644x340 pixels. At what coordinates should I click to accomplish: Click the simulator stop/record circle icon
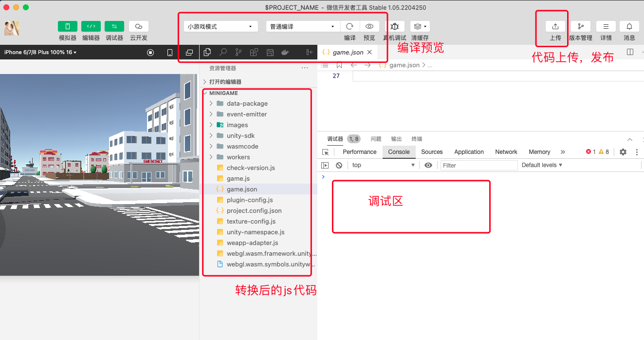(150, 52)
